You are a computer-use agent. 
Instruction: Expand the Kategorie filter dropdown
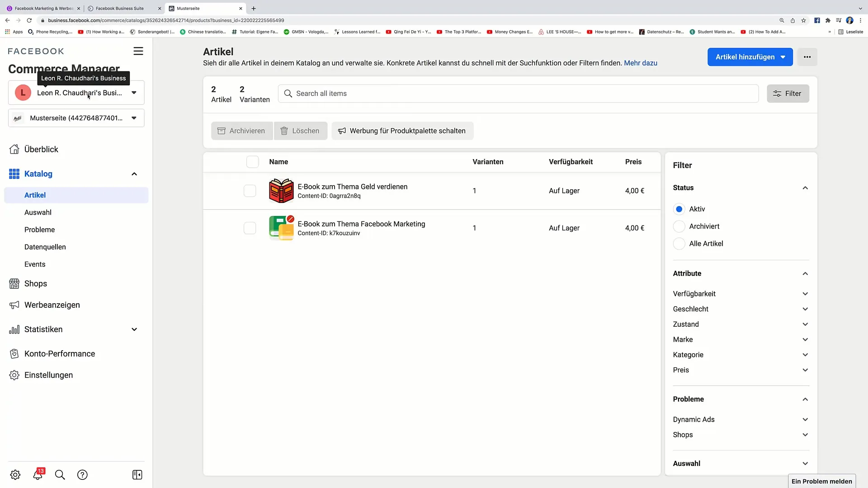pos(741,355)
